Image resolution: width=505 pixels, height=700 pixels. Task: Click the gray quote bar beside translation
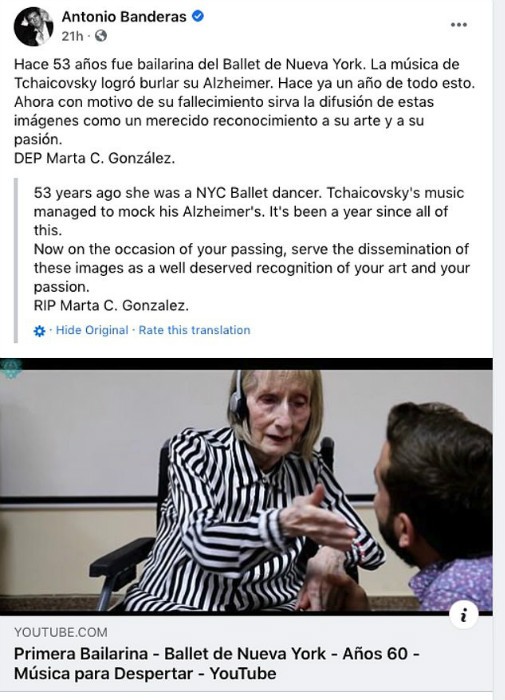coord(16,260)
